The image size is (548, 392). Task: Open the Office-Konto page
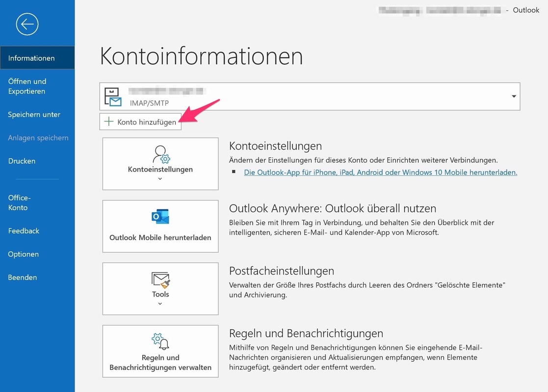(37, 202)
